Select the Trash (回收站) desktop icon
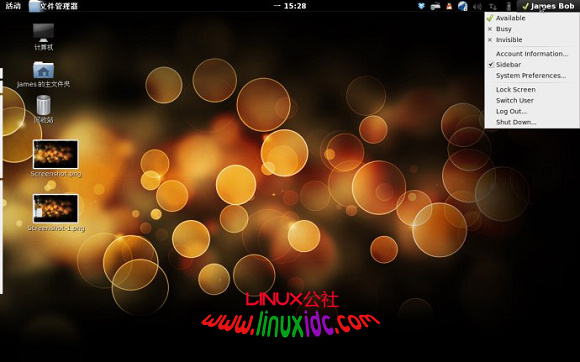Image resolution: width=580 pixels, height=362 pixels. point(44,109)
